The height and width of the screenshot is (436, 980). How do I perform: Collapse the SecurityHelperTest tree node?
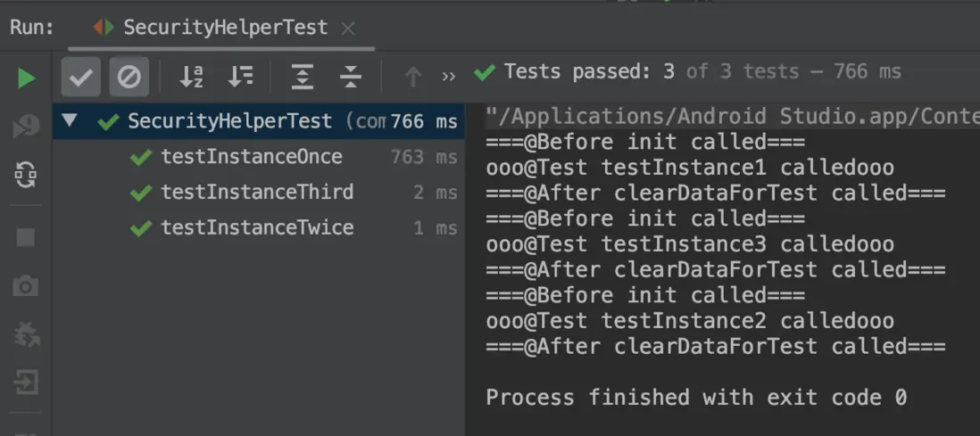(70, 120)
